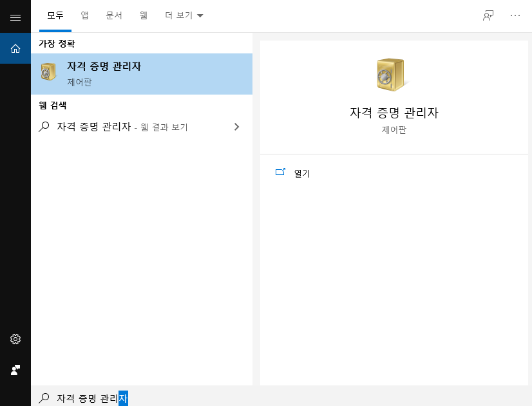This screenshot has width=532, height=406.
Task: Click the large safe icon in preview pane
Action: pos(391,75)
